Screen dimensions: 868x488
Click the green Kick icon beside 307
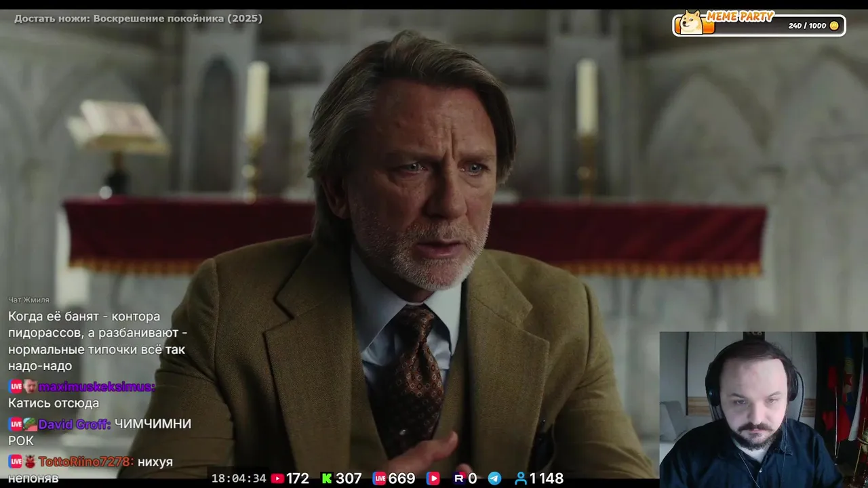(x=327, y=479)
